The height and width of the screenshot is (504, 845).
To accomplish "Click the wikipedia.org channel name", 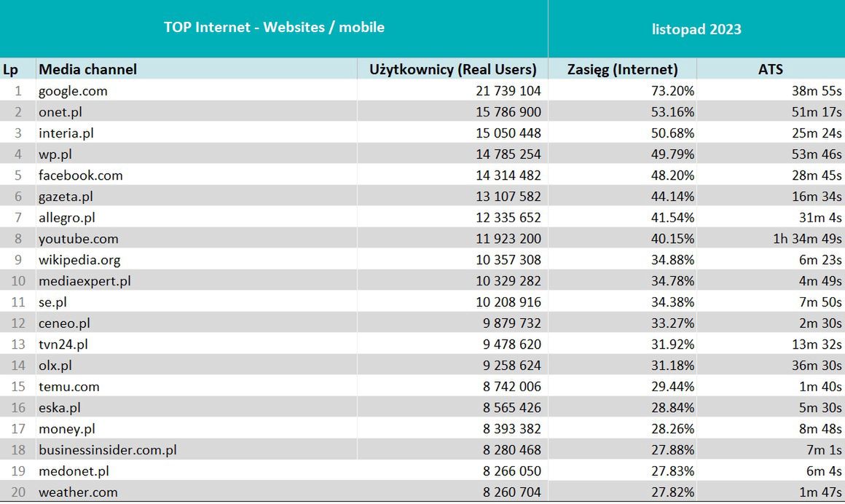I will (x=79, y=260).
